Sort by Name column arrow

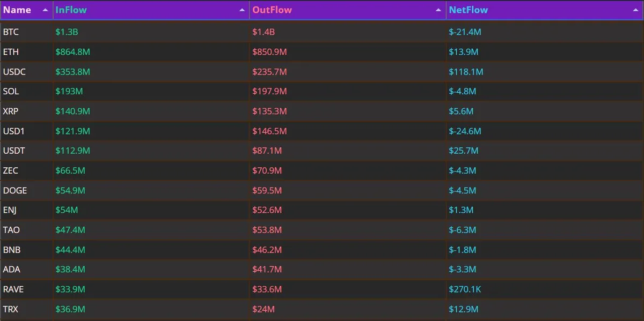(x=45, y=10)
